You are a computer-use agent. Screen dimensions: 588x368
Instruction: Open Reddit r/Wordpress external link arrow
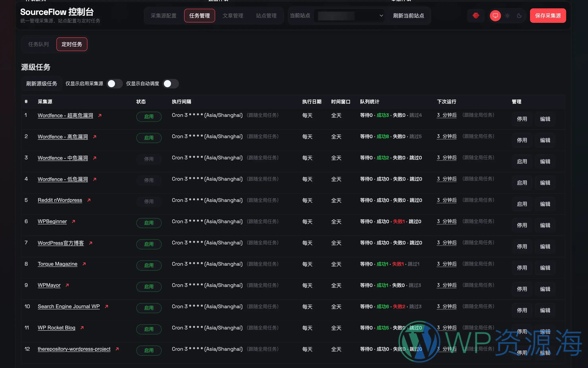[x=89, y=200]
